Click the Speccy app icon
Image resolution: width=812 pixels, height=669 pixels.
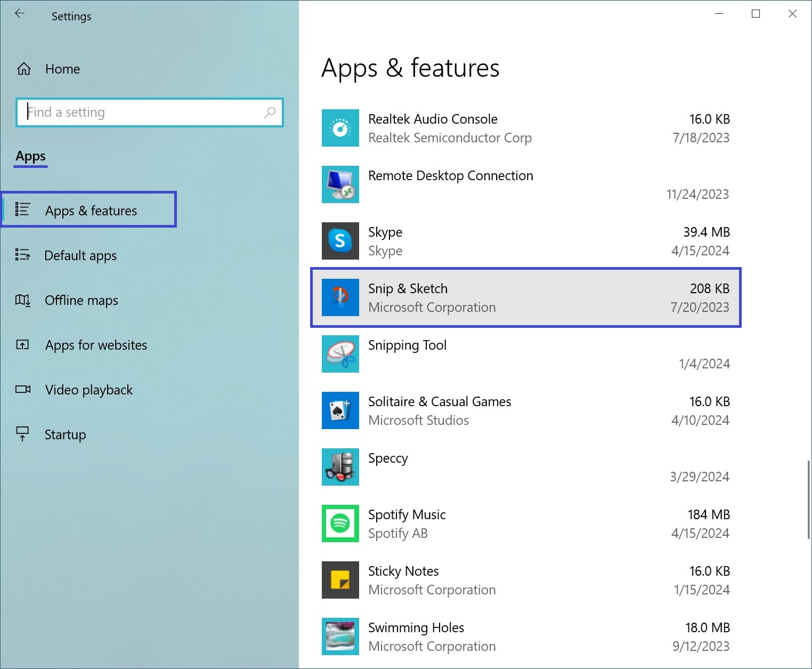(340, 467)
